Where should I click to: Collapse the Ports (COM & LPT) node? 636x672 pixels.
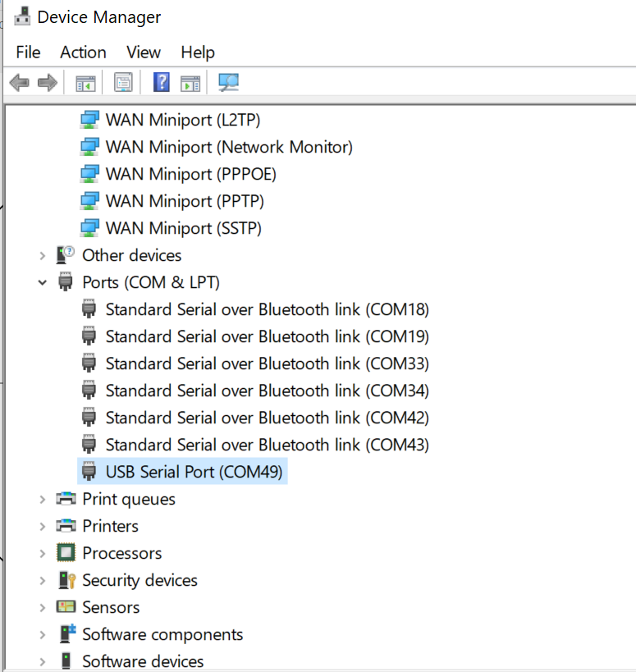click(43, 282)
